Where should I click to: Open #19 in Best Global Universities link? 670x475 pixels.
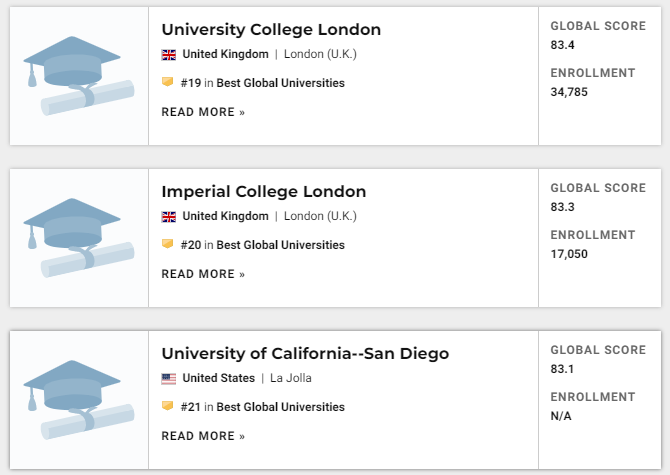point(262,83)
